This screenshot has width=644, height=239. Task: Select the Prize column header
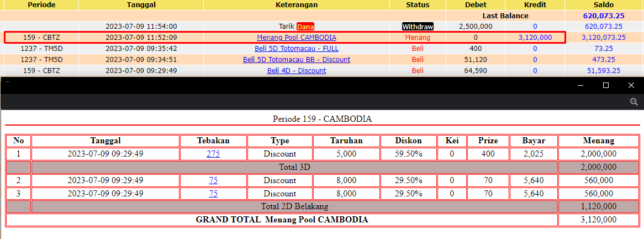click(x=488, y=141)
